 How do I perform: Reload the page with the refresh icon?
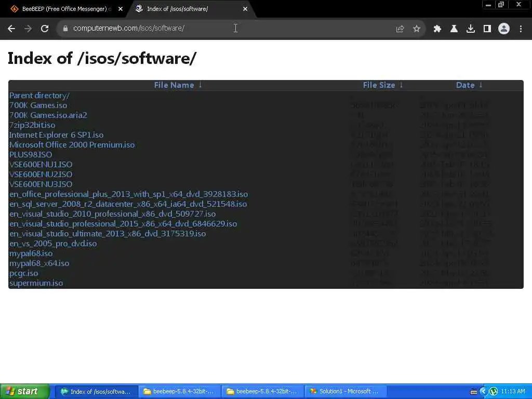tap(45, 29)
